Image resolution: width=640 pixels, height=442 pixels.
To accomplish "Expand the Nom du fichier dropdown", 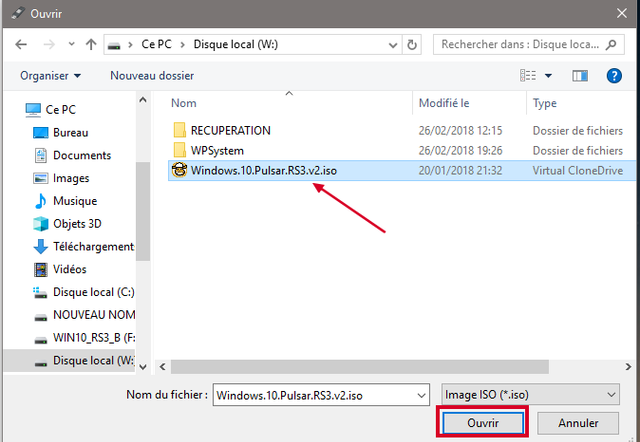I will pos(421,395).
